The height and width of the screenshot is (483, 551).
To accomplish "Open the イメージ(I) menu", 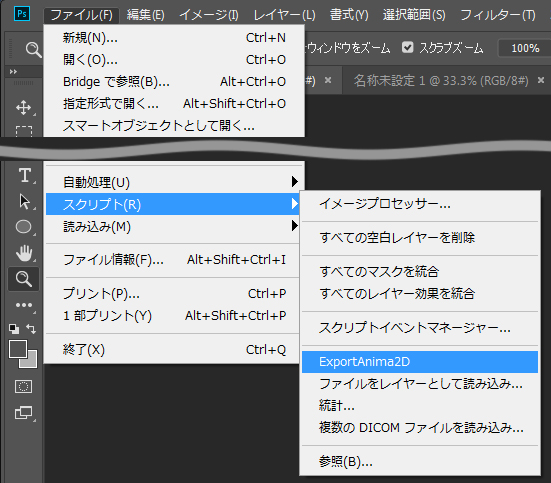I will [209, 15].
